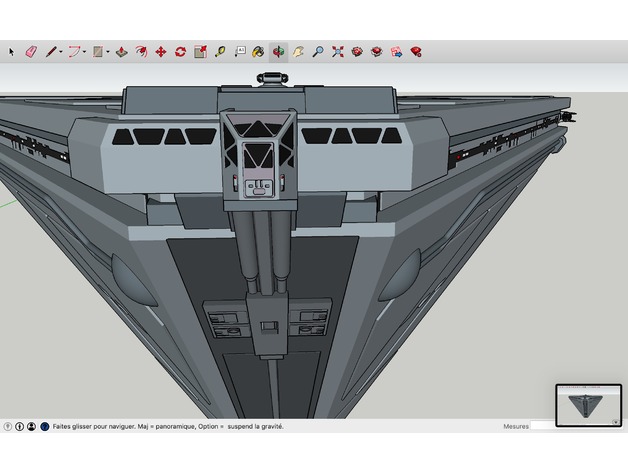This screenshot has height=472, width=628.
Task: Click the spaceship model thumbnail inset
Action: tap(588, 405)
